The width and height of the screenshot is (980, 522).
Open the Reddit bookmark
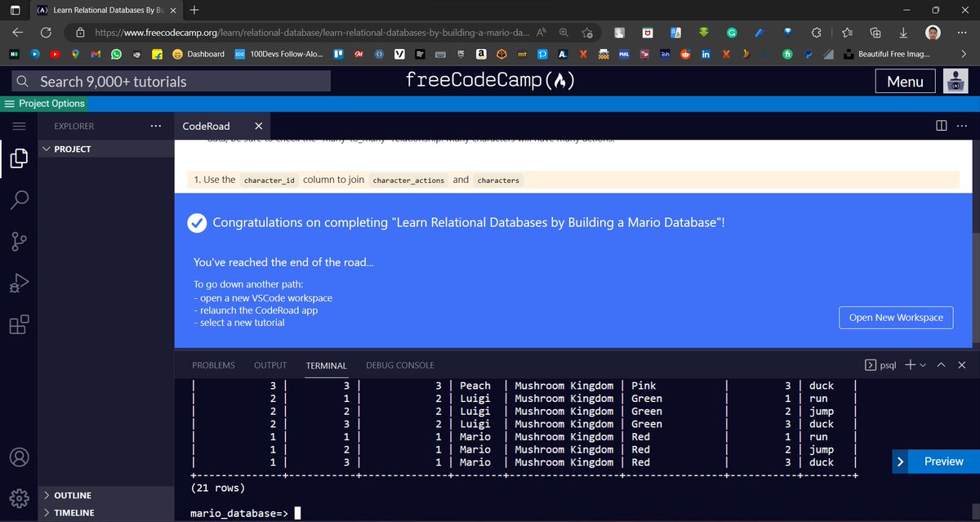tap(685, 54)
